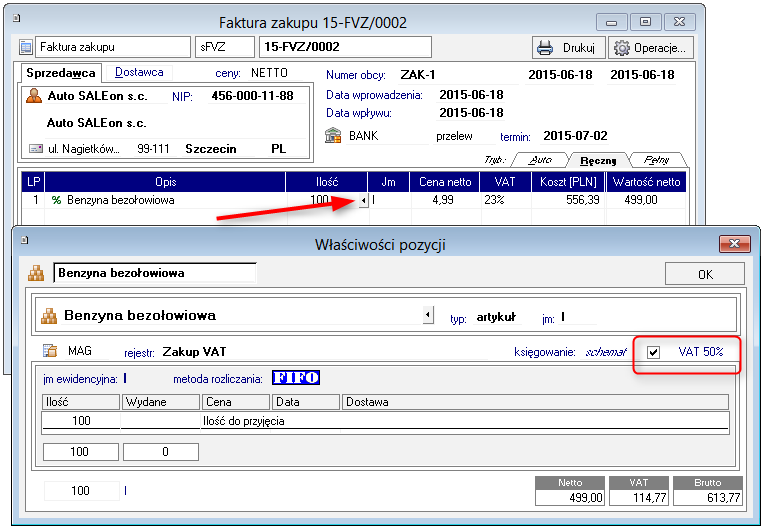Viewport: 762px width, 527px height.
Task: Select the Ręczny mode tab
Action: pos(599,160)
